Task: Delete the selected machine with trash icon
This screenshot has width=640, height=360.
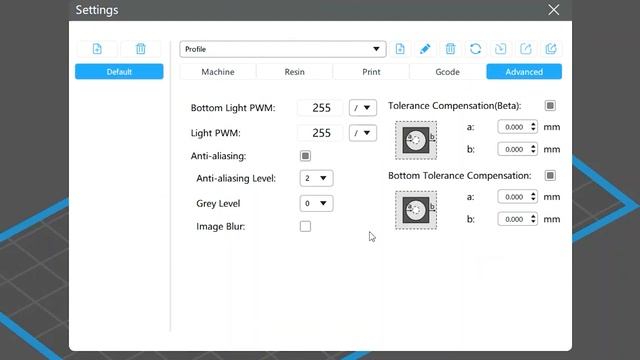Action: click(x=141, y=49)
